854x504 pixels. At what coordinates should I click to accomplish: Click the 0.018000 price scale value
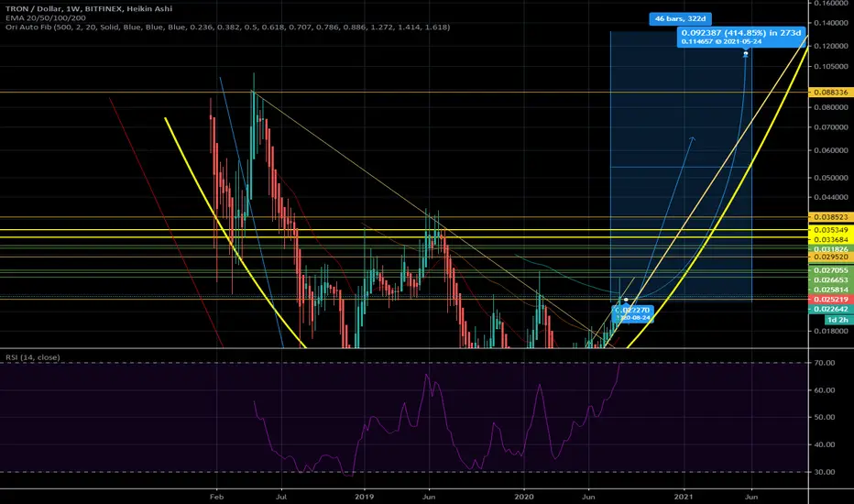[830, 332]
